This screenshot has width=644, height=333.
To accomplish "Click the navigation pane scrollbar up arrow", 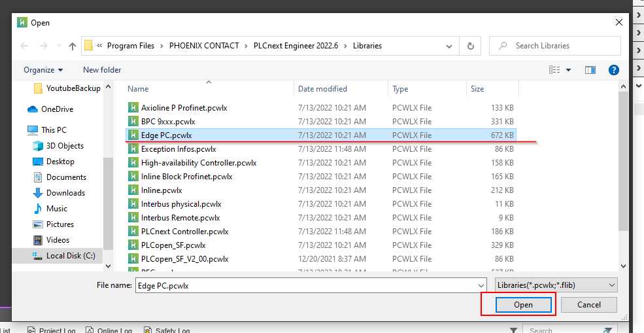I will point(109,87).
